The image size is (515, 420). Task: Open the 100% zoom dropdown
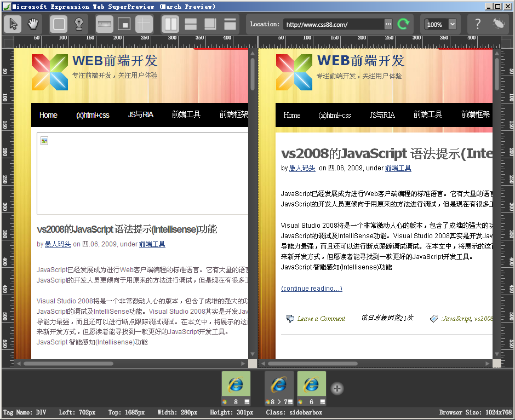pyautogui.click(x=453, y=24)
